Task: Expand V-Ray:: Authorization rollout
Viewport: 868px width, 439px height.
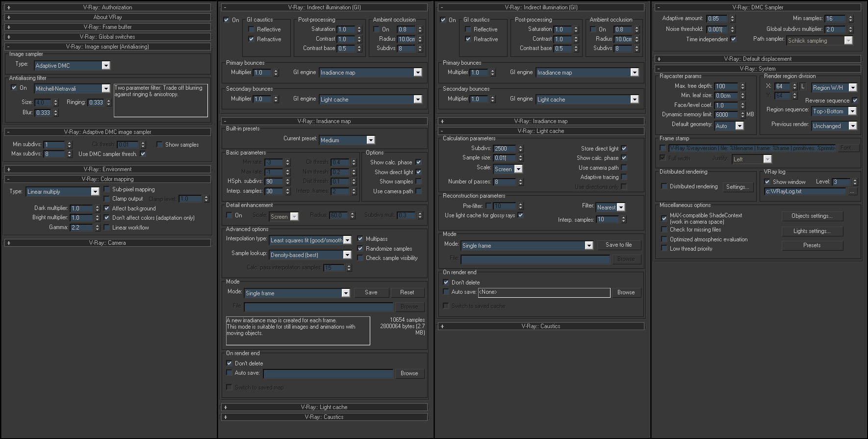Action: (107, 7)
